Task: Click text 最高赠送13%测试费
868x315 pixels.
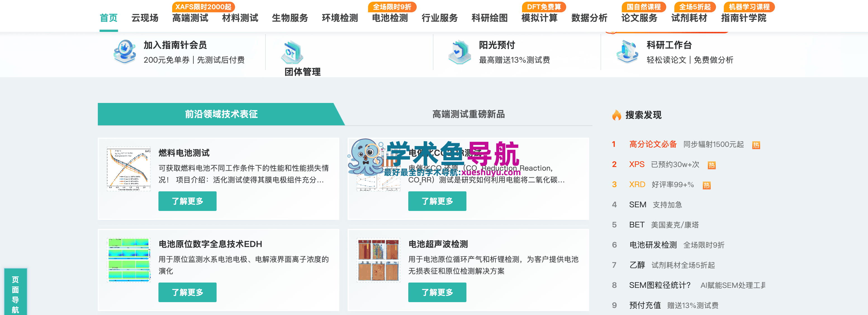Action: [x=514, y=60]
